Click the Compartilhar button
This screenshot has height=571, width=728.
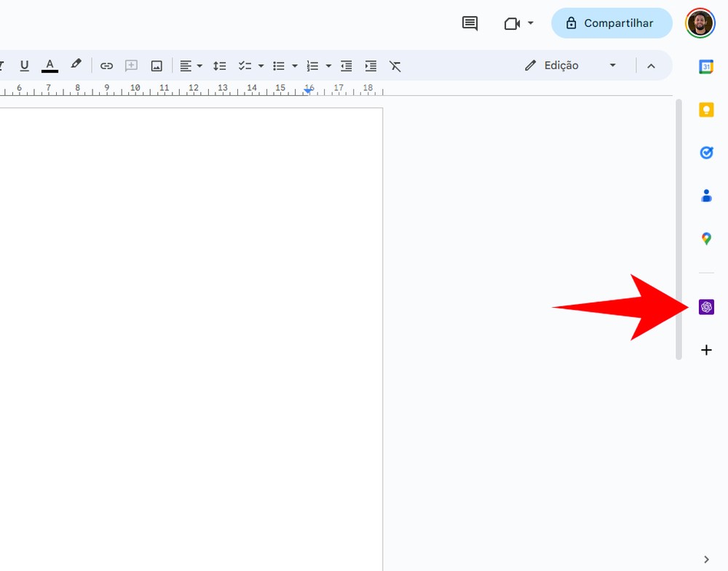tap(612, 23)
